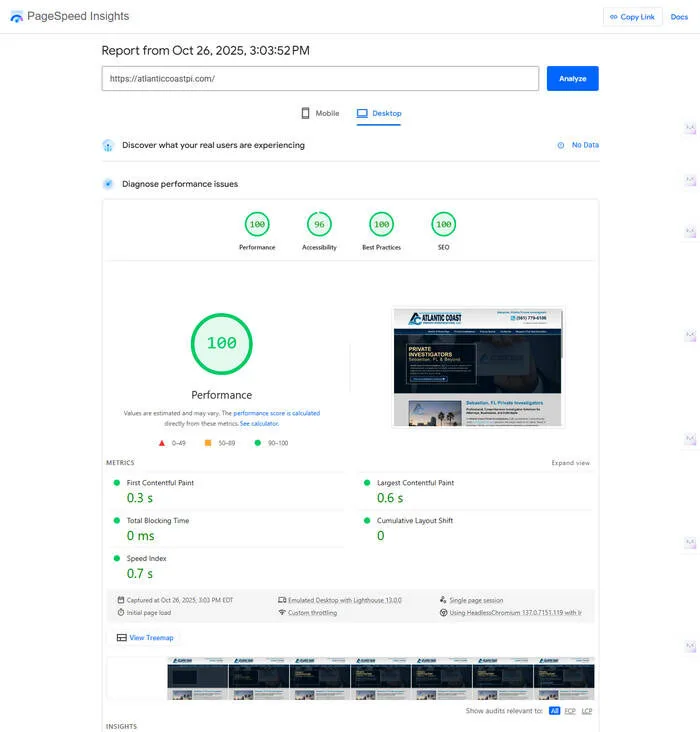Open the performance score is calculated link
The image size is (700, 732).
click(277, 413)
